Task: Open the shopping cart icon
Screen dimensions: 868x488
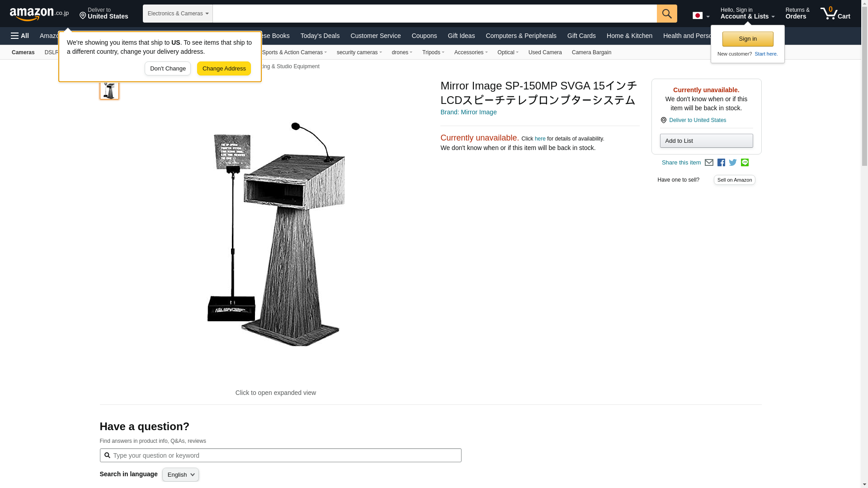Action: tap(835, 14)
